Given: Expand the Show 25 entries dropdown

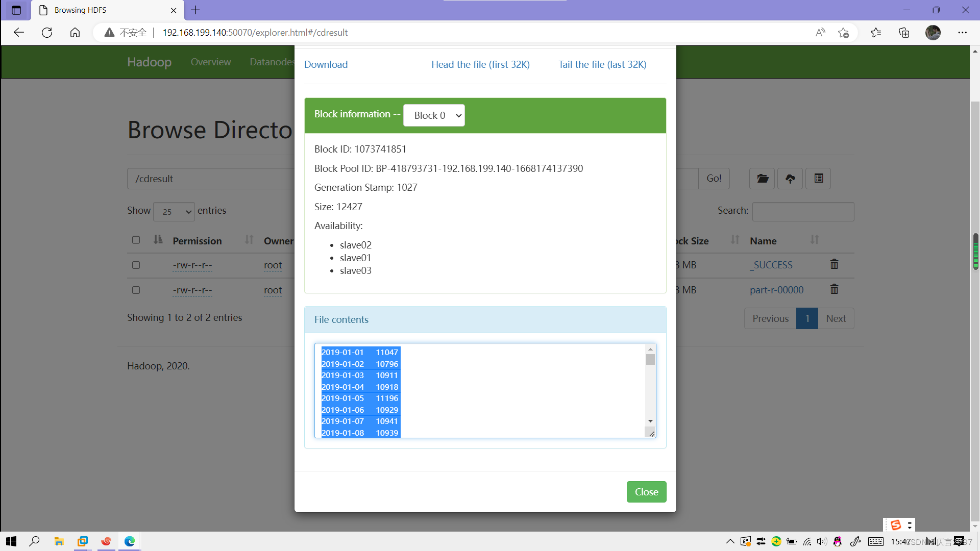Looking at the screenshot, I should (174, 212).
